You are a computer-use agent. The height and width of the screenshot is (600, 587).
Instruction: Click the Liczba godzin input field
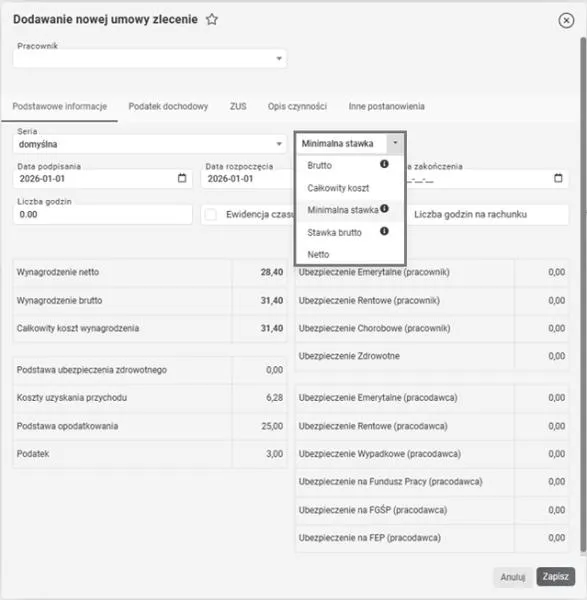click(103, 214)
